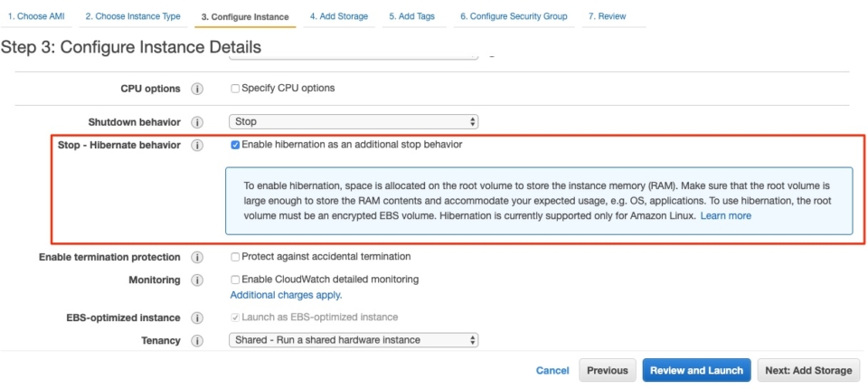Go to the 6. Configure Security Group tab
Viewport: 868px width, 389px height.
514,16
